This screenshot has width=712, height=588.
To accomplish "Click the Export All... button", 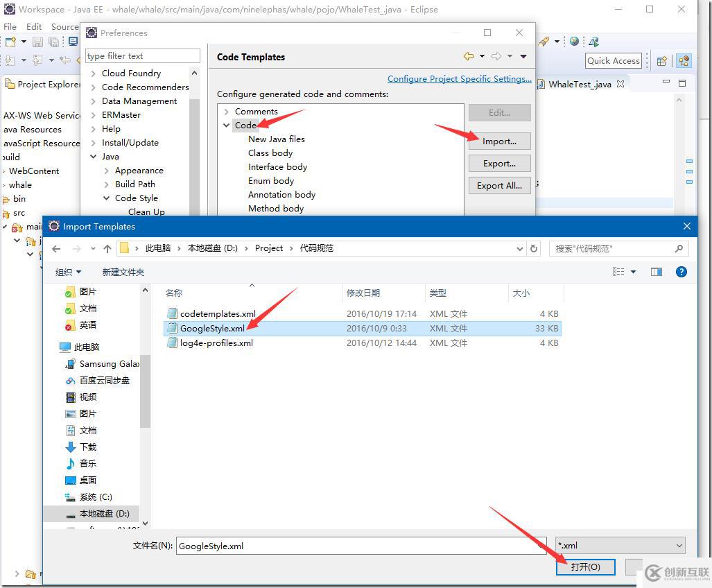I will (x=499, y=186).
